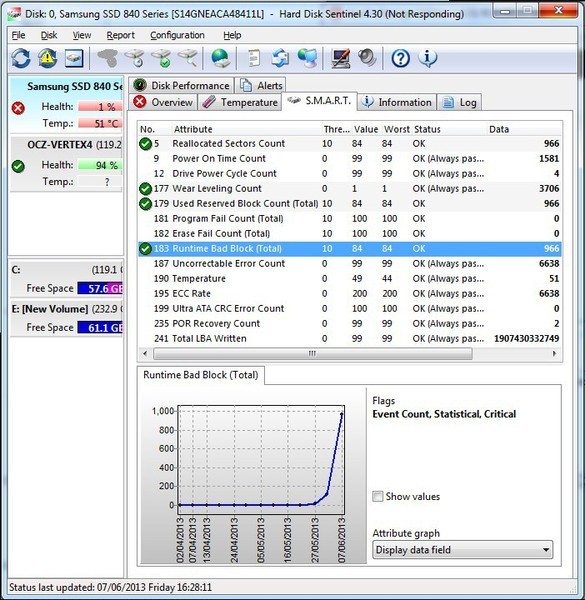Click the disk with magnifier test icon
This screenshot has height=600, width=585.
pos(188,59)
